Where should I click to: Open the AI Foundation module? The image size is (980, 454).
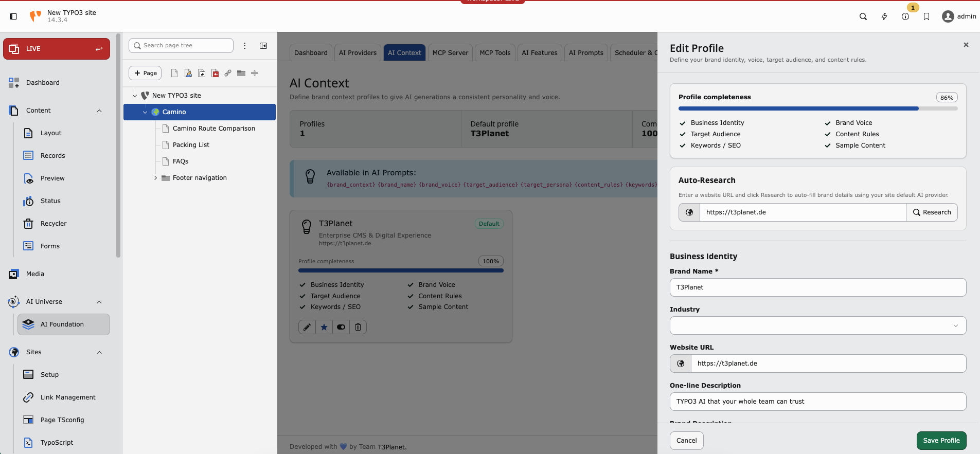(64, 324)
